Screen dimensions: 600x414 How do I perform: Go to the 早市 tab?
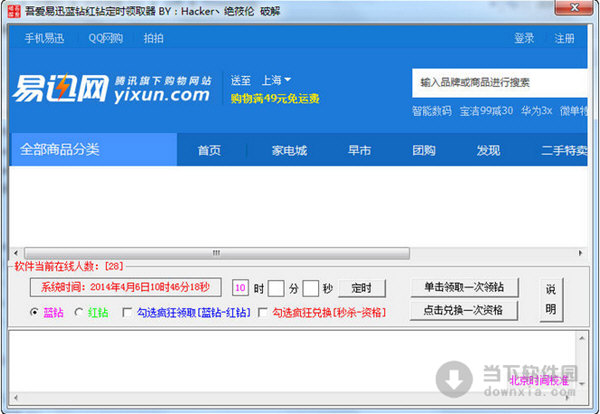[359, 150]
